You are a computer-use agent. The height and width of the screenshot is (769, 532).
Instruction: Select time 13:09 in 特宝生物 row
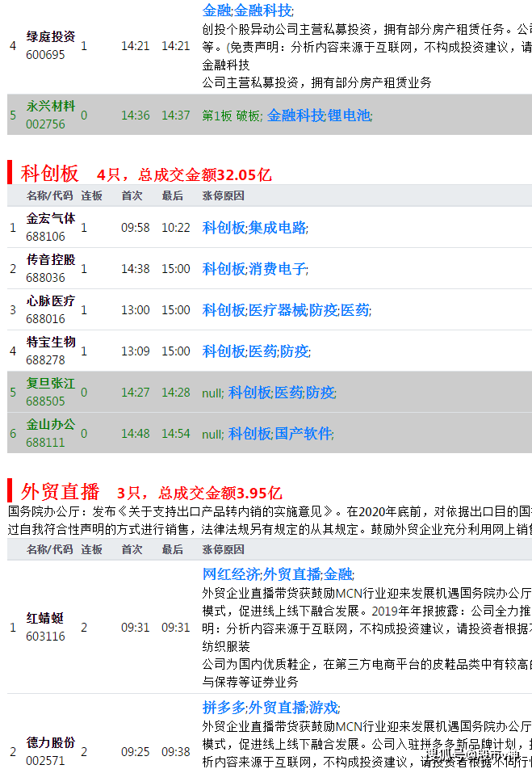coord(136,351)
